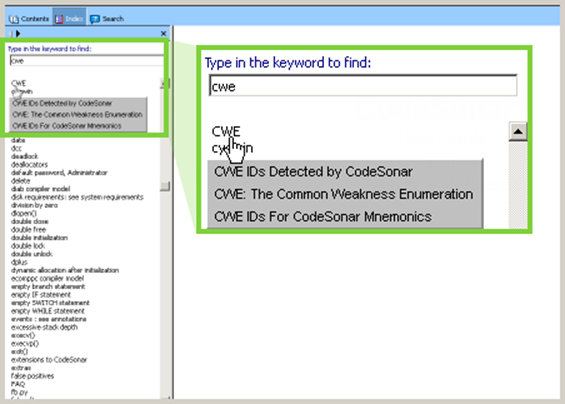Select the excessive stack depth entry

tap(44, 327)
